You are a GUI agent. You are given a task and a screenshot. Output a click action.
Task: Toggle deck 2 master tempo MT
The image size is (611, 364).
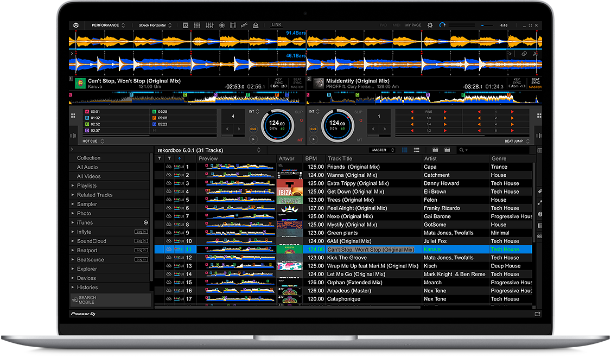click(360, 140)
